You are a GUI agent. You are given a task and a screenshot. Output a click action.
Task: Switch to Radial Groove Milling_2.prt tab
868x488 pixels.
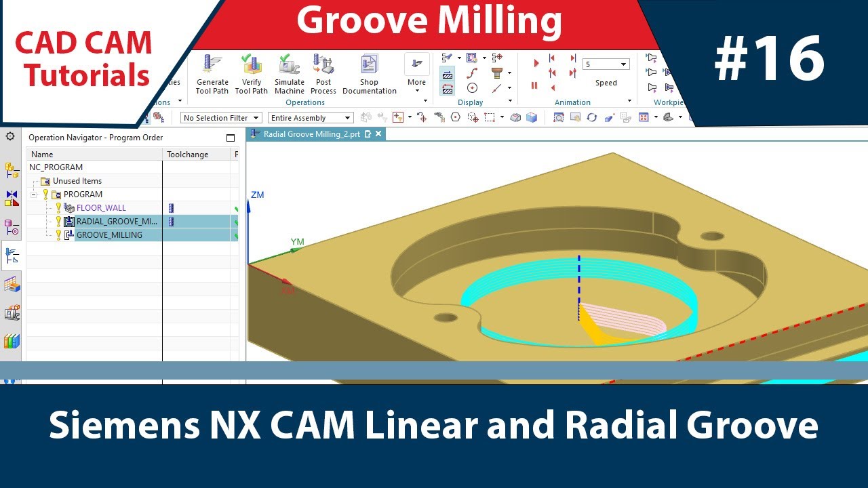point(311,134)
